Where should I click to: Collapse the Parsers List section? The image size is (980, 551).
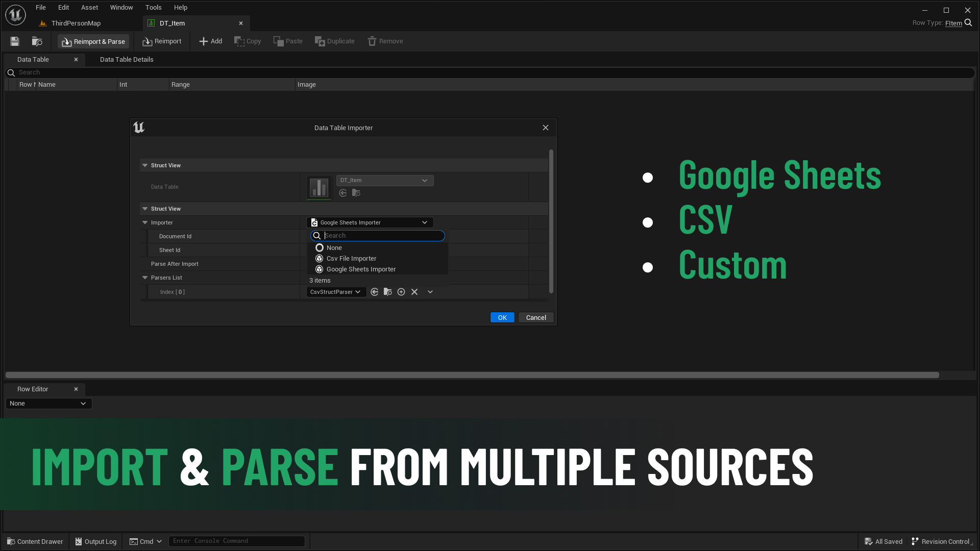click(x=145, y=278)
